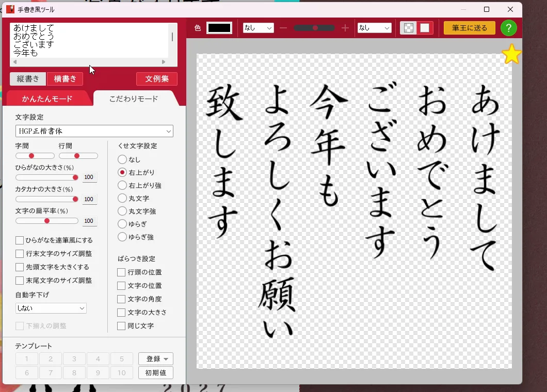Enable 先頭文字を大きくする checkbox

(x=20, y=267)
